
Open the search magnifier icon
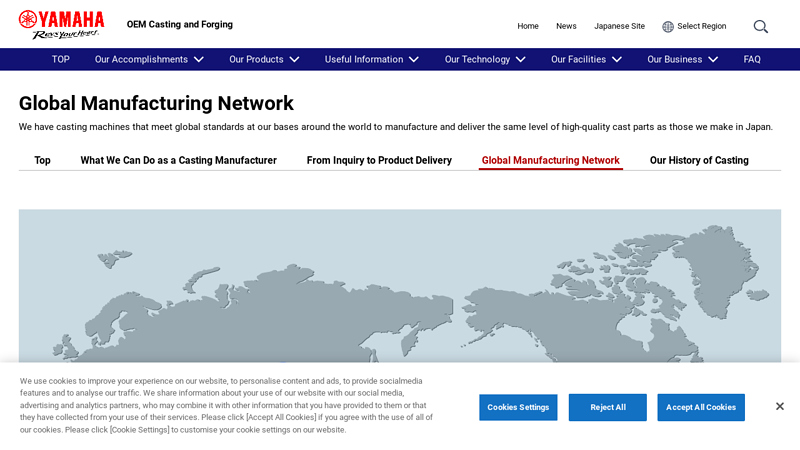(x=761, y=27)
